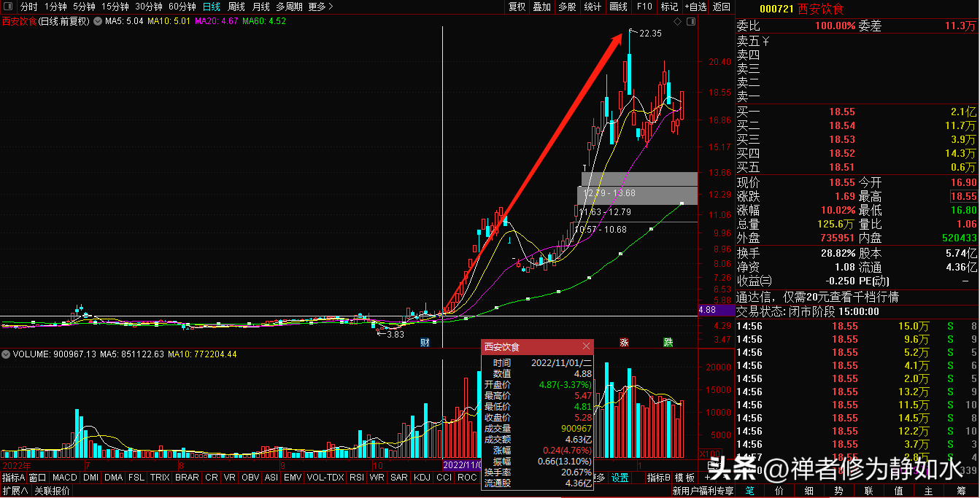Select the CR indicator tab

[x=211, y=478]
